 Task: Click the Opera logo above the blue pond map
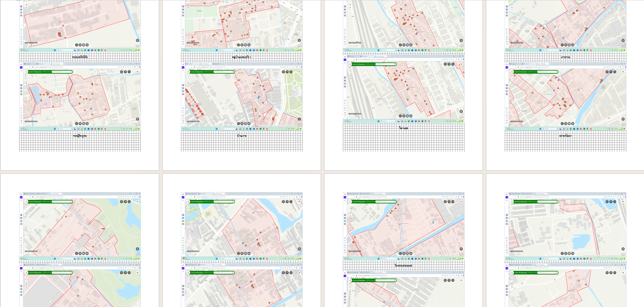click(x=21, y=64)
